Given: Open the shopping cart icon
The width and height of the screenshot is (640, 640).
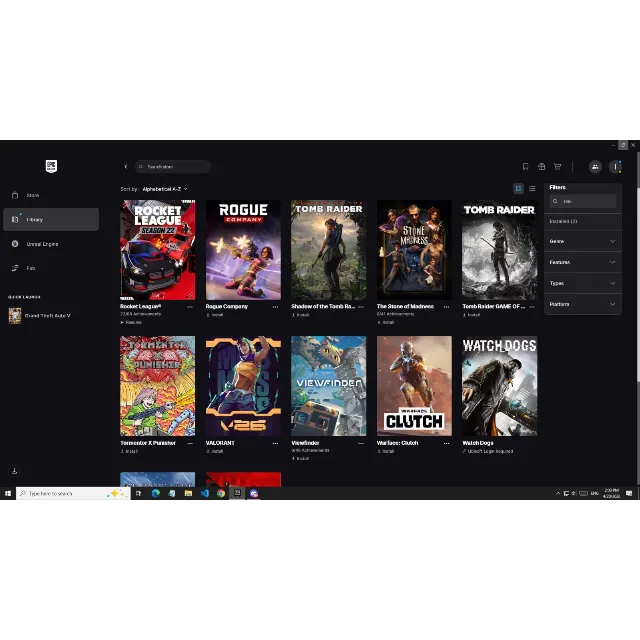Looking at the screenshot, I should tap(557, 167).
